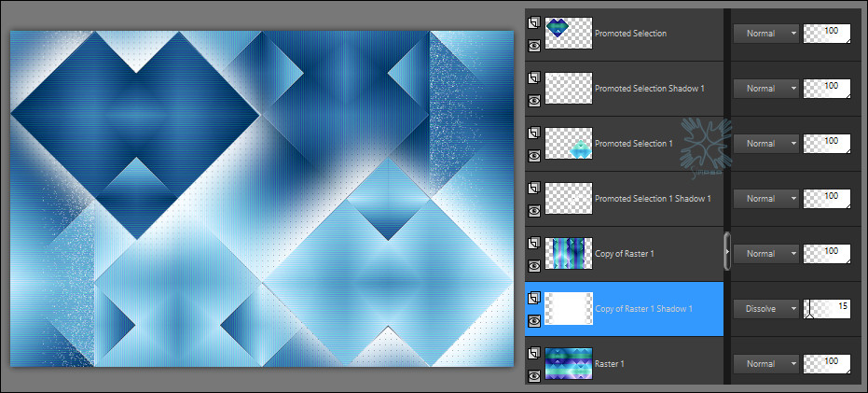This screenshot has height=393, width=868.
Task: Click the layer type icon of Raster 1
Action: tap(534, 353)
